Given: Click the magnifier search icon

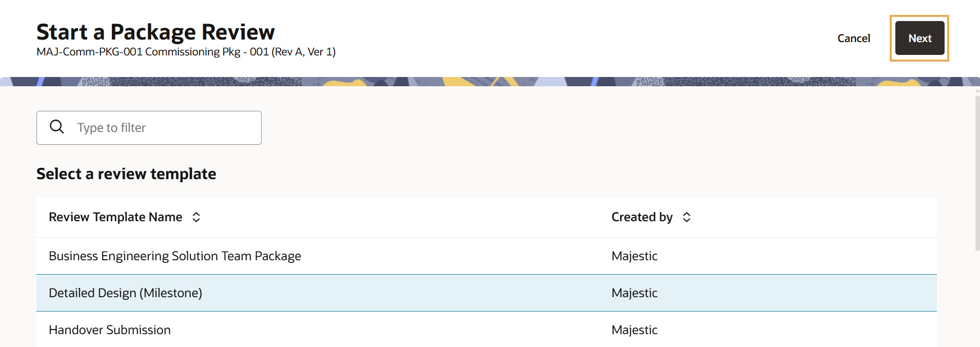Looking at the screenshot, I should [x=57, y=127].
